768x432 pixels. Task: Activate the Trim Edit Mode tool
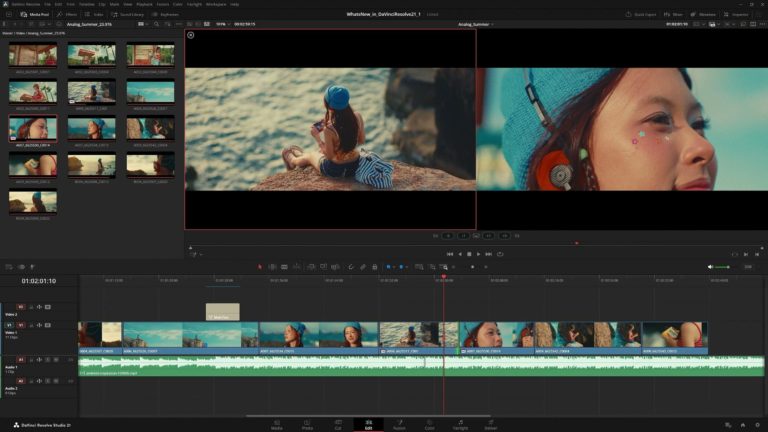pyautogui.click(x=272, y=267)
